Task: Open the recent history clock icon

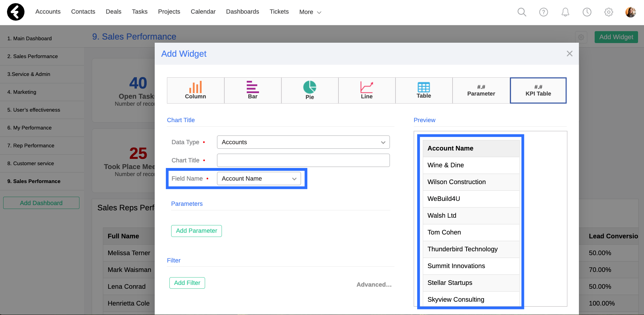Action: click(x=587, y=12)
